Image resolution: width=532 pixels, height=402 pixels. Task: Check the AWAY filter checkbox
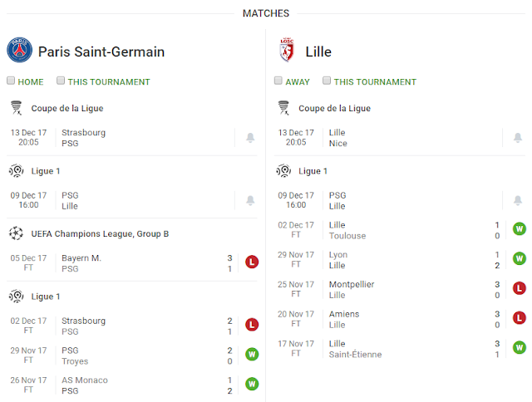(x=278, y=81)
